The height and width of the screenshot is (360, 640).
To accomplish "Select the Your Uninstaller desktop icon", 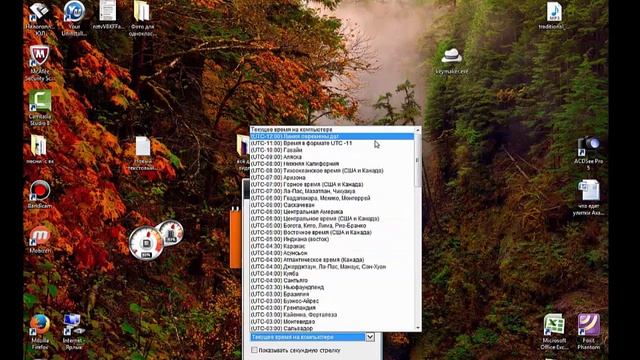I will pyautogui.click(x=74, y=12).
